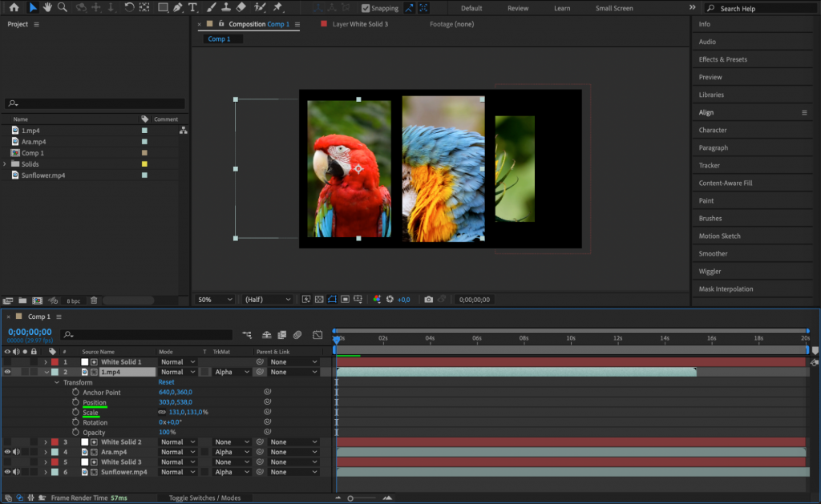Image resolution: width=821 pixels, height=504 pixels.
Task: Toggle the Transparency Grid in the viewer
Action: 318,299
